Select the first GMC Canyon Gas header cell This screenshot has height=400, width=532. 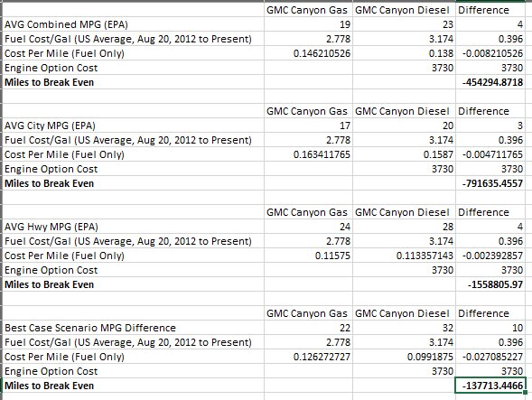(308, 10)
